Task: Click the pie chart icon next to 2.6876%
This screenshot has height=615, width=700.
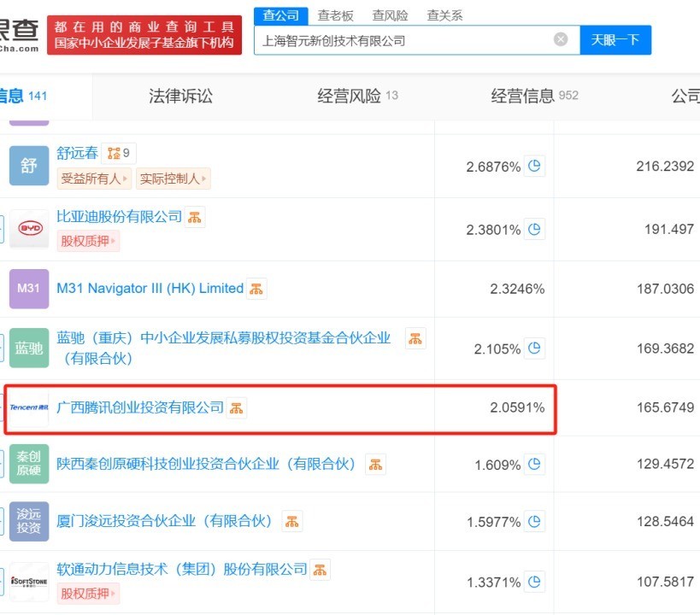Action: click(535, 167)
